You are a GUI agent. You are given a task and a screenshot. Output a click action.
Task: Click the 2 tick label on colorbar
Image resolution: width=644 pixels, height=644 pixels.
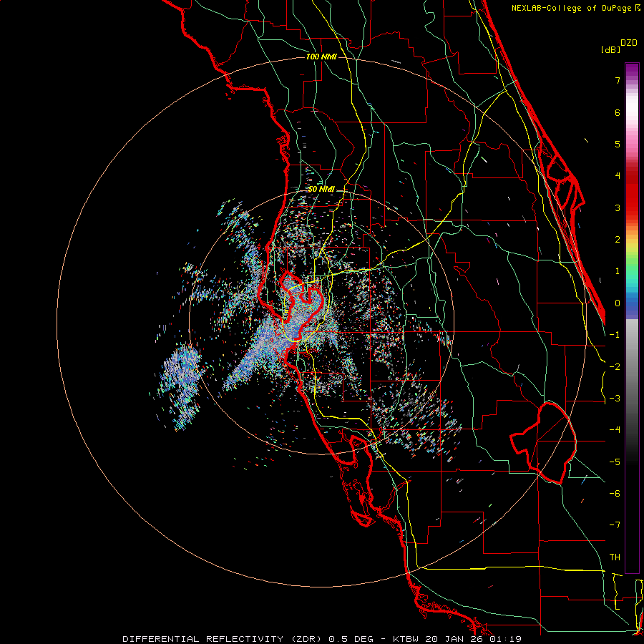pos(618,240)
